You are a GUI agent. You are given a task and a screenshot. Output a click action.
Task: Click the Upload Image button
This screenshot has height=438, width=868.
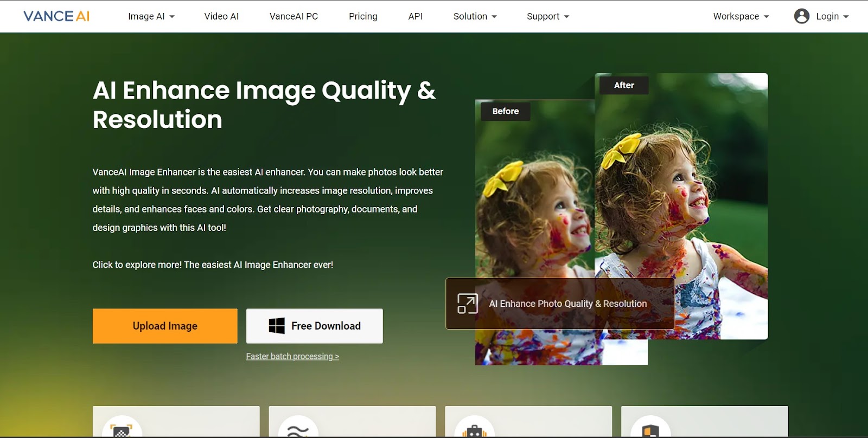click(x=165, y=326)
